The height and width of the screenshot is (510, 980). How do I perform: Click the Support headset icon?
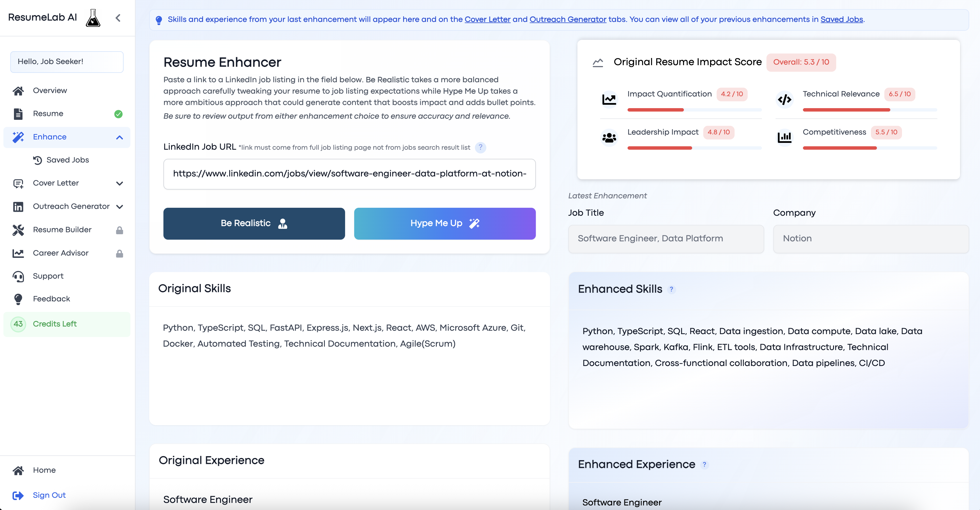pyautogui.click(x=18, y=277)
